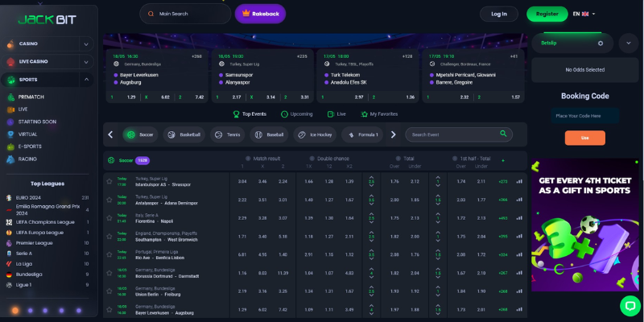Open the betslip settings gear
The height and width of the screenshot is (322, 644).
pyautogui.click(x=600, y=43)
